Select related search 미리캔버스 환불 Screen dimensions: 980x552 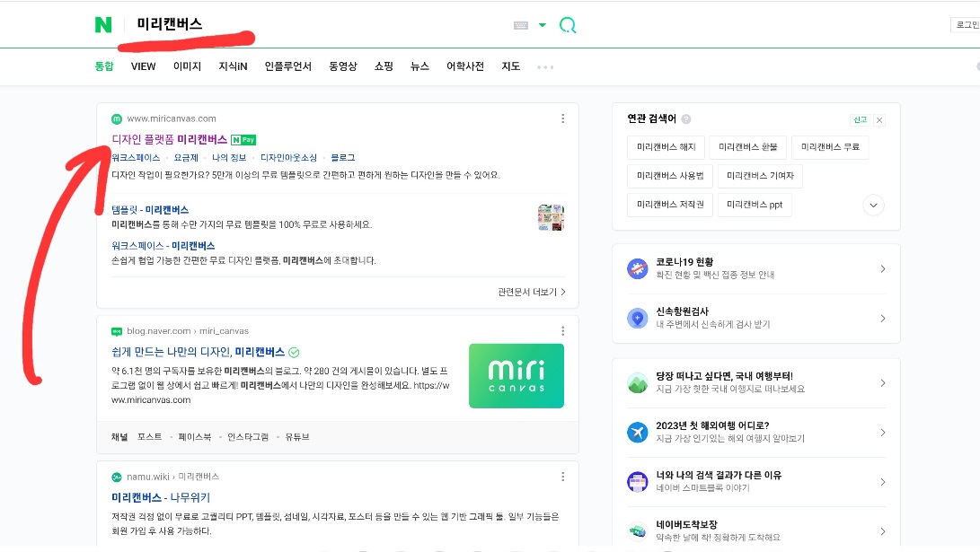point(748,147)
